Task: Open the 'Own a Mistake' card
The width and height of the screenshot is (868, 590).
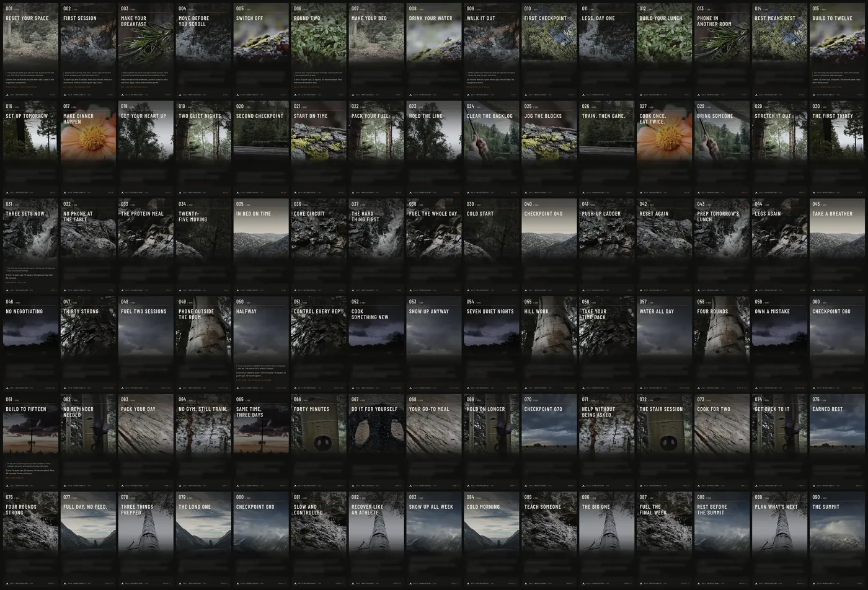Action: tap(780, 344)
